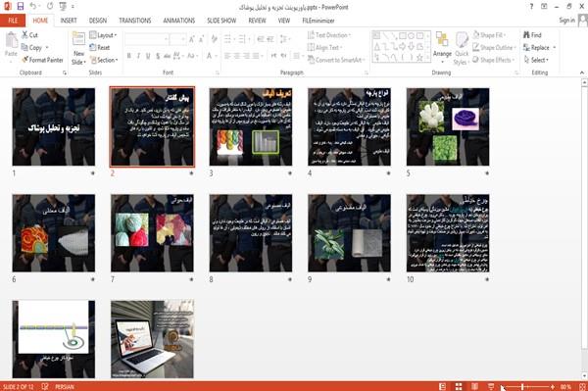Click the vertical scrollbar up arrow
Screen dimensions: 588x391
click(x=584, y=81)
